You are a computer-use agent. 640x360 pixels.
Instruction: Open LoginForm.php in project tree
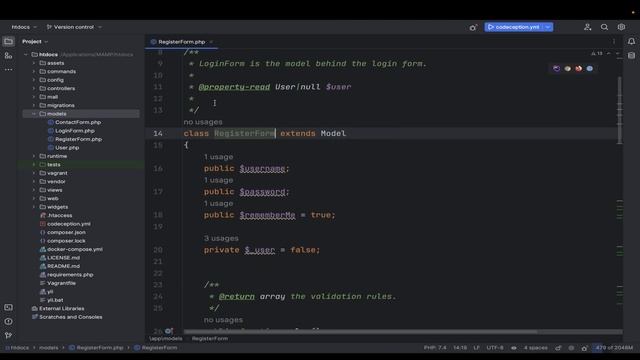click(x=75, y=131)
